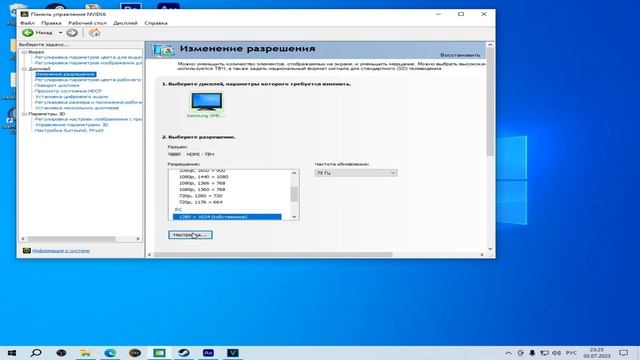Viewport: 640px width, 360px height.
Task: Open the Правка menu
Action: tap(51, 23)
